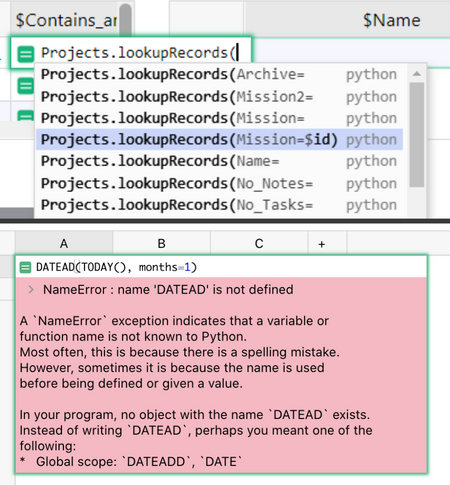Add a new column with the plus button
This screenshot has height=485, width=450.
click(x=321, y=244)
